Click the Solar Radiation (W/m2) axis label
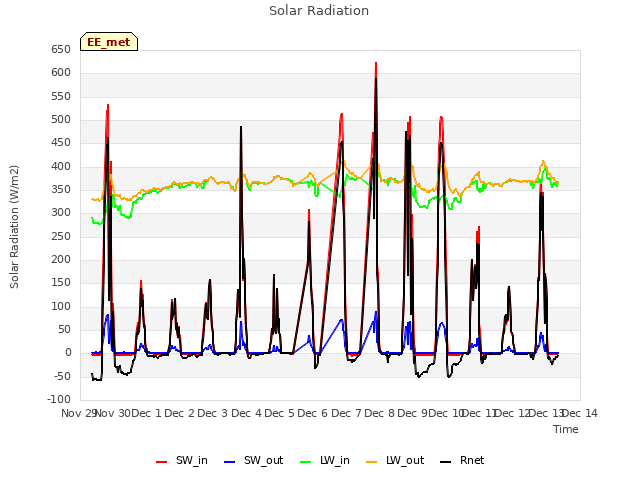 (14, 227)
